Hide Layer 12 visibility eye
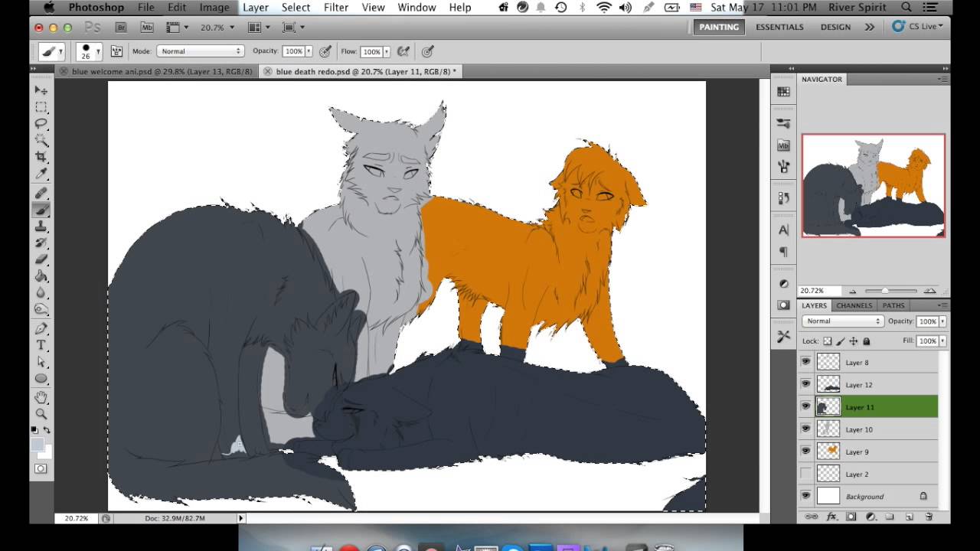Image resolution: width=980 pixels, height=551 pixels. pyautogui.click(x=805, y=384)
